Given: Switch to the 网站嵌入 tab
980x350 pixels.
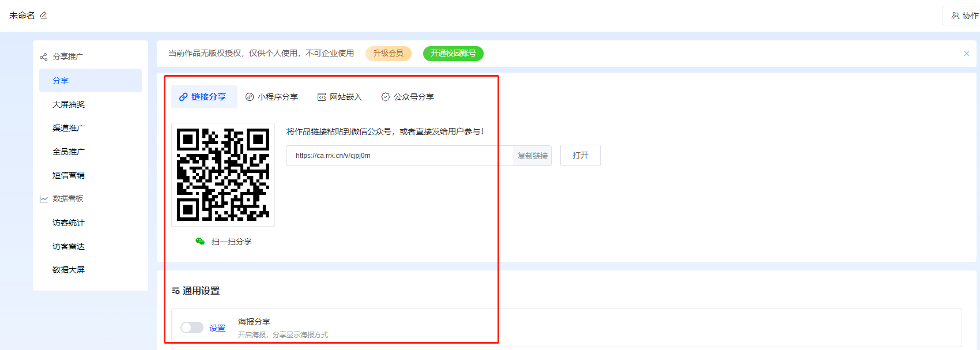Looking at the screenshot, I should click(340, 97).
